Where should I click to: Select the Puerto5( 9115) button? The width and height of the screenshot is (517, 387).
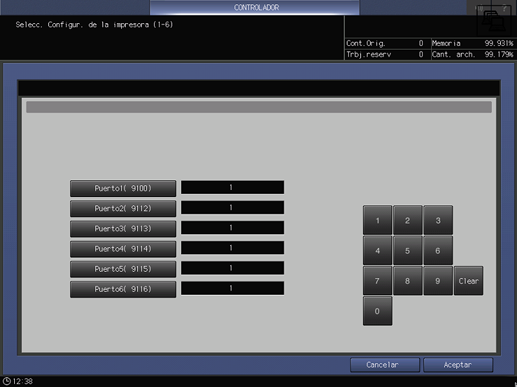tap(123, 269)
